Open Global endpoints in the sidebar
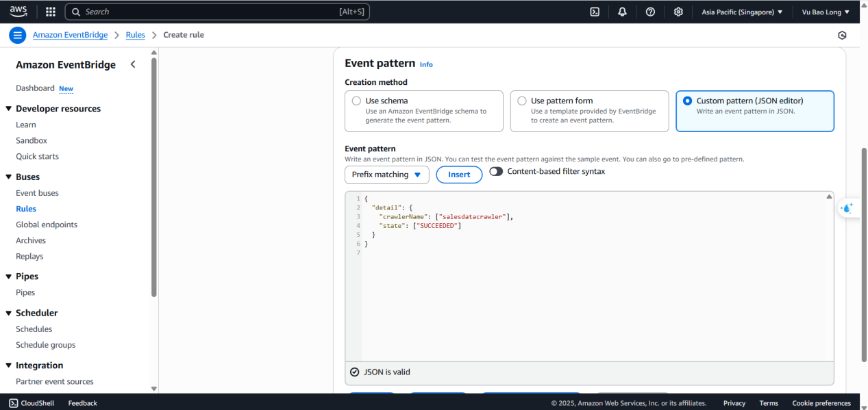Screen dimensions: 868x410 coord(47,225)
